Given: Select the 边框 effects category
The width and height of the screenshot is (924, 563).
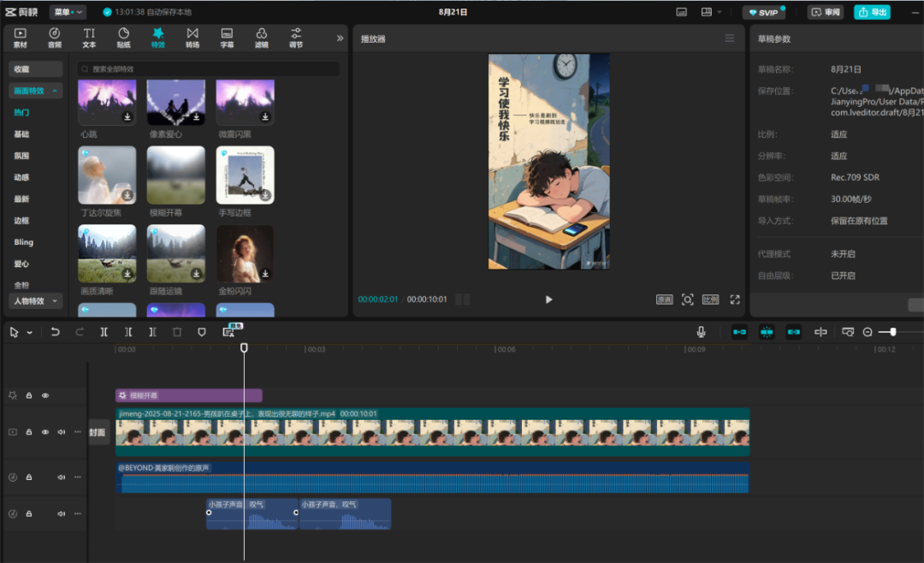Looking at the screenshot, I should point(21,221).
